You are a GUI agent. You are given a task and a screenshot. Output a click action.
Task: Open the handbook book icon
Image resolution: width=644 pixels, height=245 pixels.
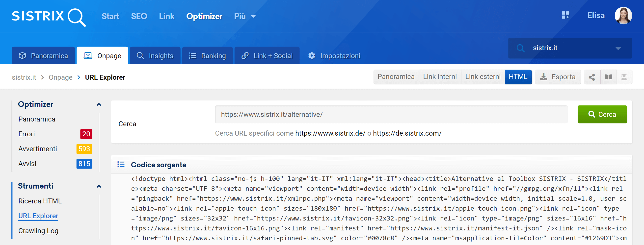608,77
